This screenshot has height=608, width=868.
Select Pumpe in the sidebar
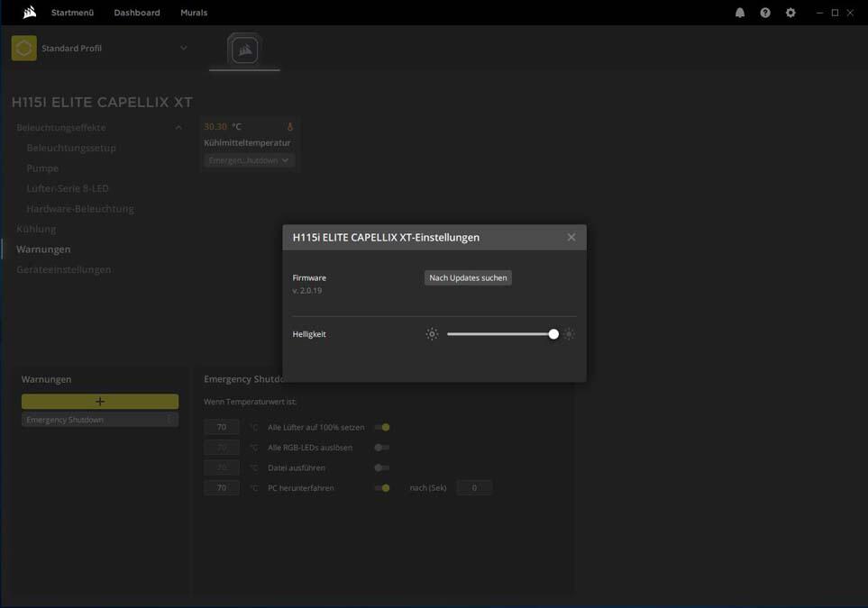42,168
